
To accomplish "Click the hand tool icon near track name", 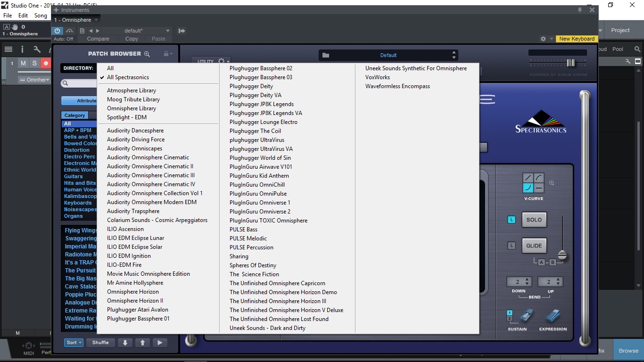I will (15, 27).
